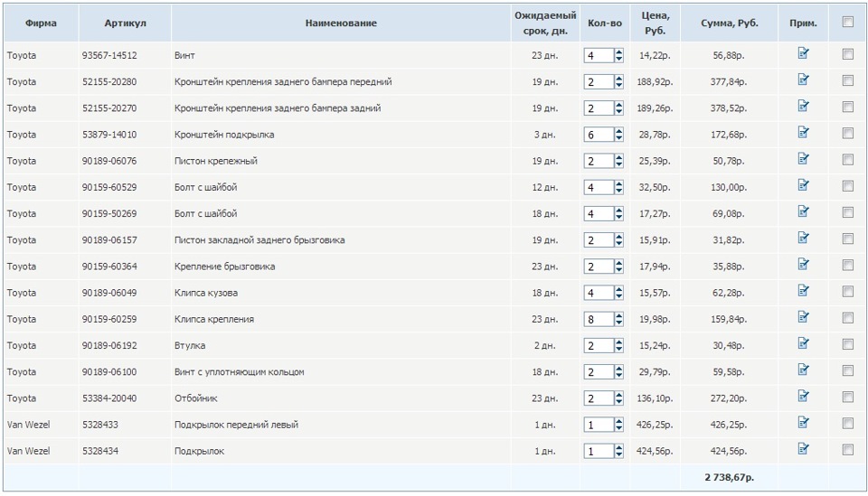This screenshot has height=496, width=868.
Task: Edit note for Кронштейн подкрылка row
Action: [803, 133]
